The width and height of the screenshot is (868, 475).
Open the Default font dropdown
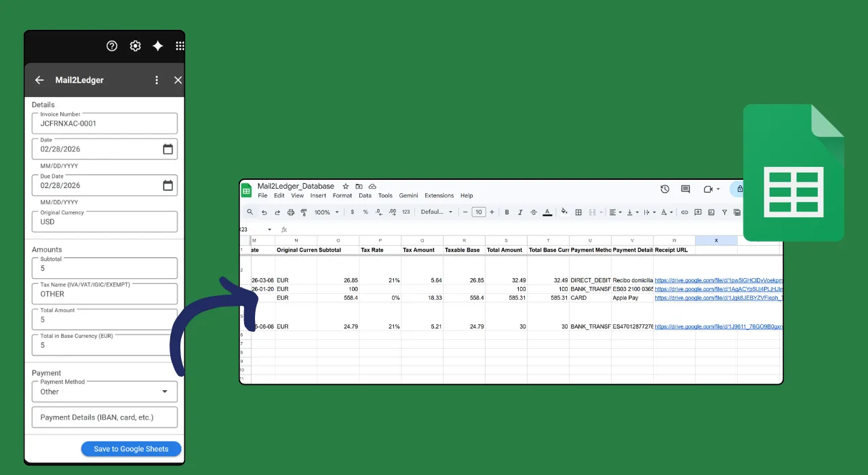coord(437,212)
